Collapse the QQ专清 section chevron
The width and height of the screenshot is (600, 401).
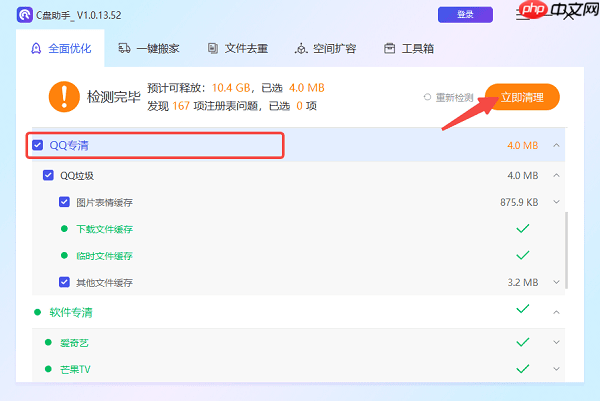[x=556, y=145]
